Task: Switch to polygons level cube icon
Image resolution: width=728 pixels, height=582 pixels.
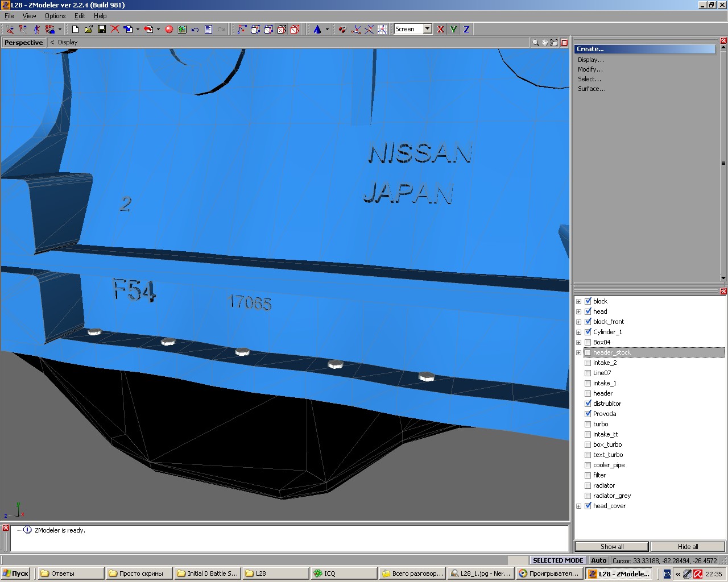Action: point(268,29)
